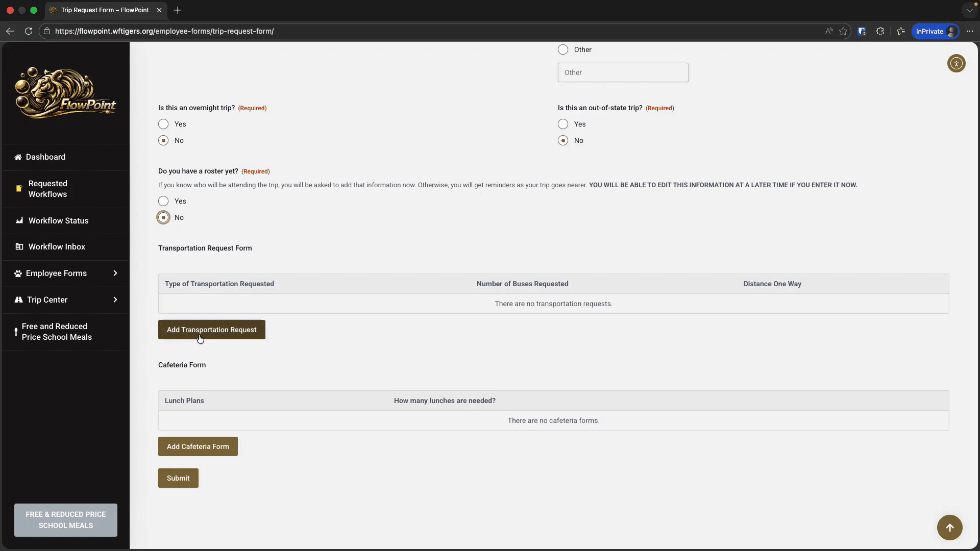
Task: Reload the page with refresh icon
Action: 29,31
